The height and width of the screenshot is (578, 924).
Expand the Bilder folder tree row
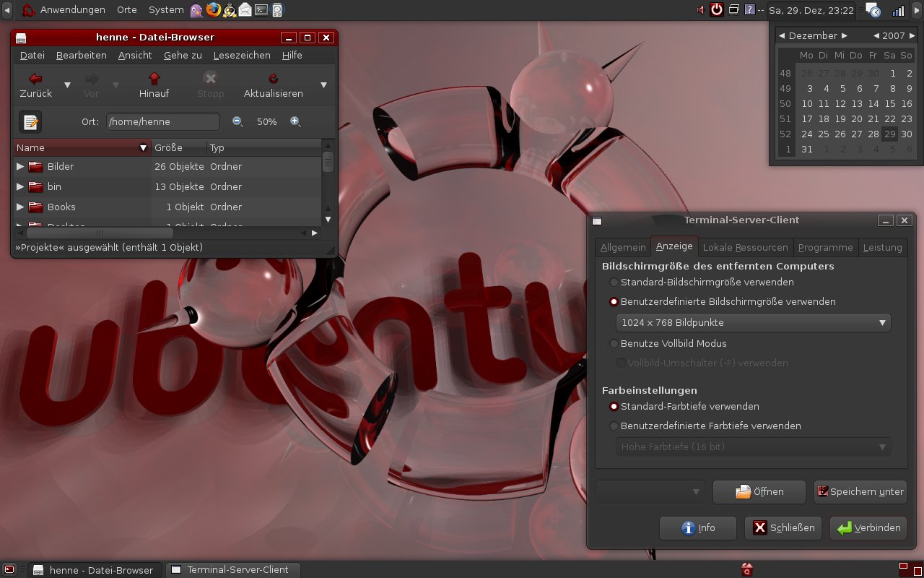pyautogui.click(x=20, y=166)
